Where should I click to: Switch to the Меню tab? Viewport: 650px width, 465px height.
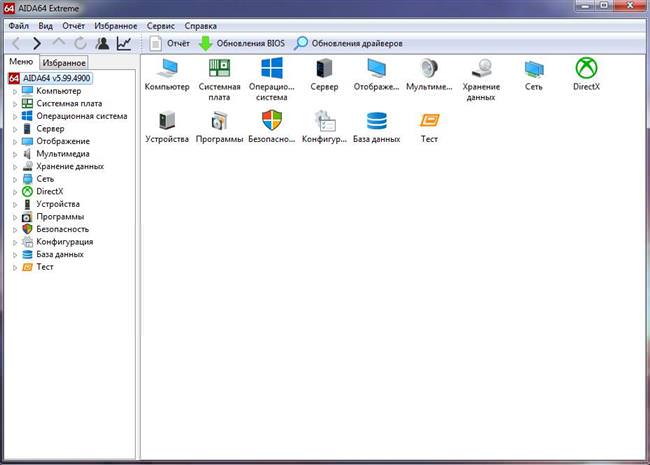coord(21,62)
